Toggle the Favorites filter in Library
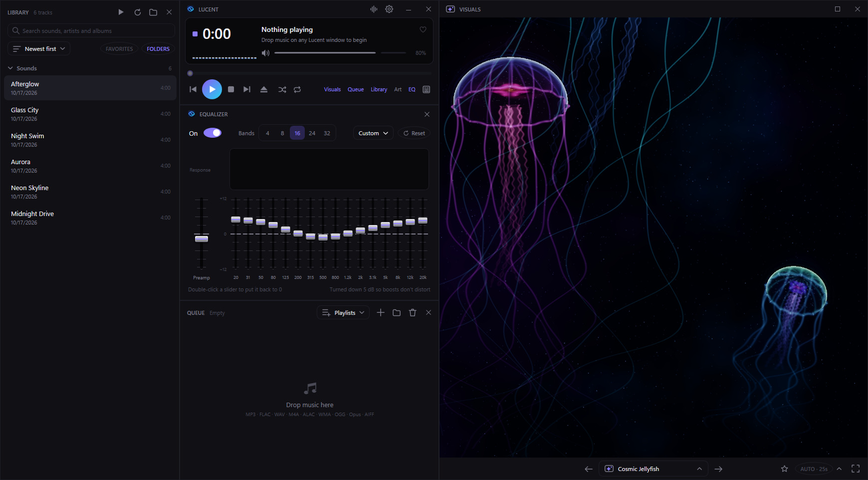The image size is (868, 480). (119, 49)
